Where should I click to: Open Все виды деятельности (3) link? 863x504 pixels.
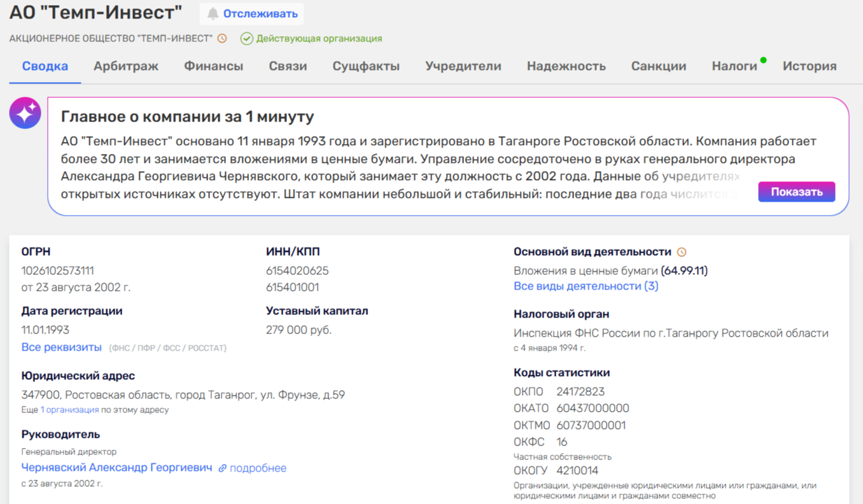(x=586, y=286)
